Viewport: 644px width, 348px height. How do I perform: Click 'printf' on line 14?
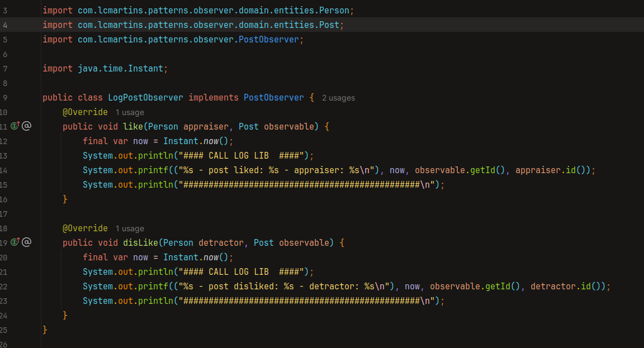pyautogui.click(x=153, y=170)
